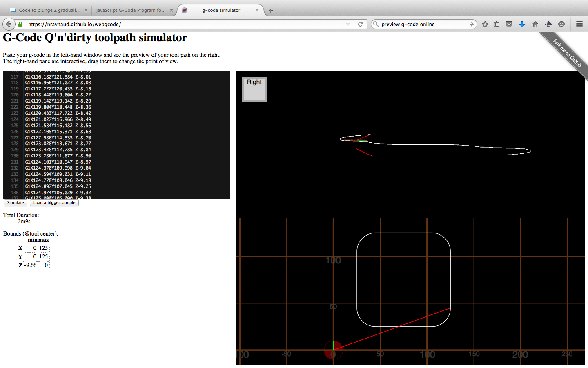Click the 'Fork me on GitHub' ribbon
This screenshot has width=588, height=368.
[567, 53]
